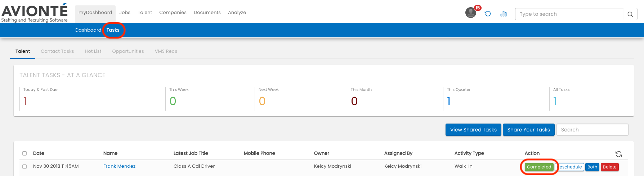The width and height of the screenshot is (644, 176).
Task: Click the Share Your Tasks button
Action: [x=528, y=130]
